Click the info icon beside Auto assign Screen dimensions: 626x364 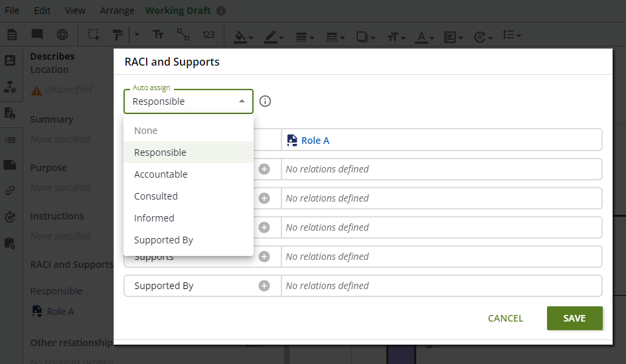tap(266, 101)
